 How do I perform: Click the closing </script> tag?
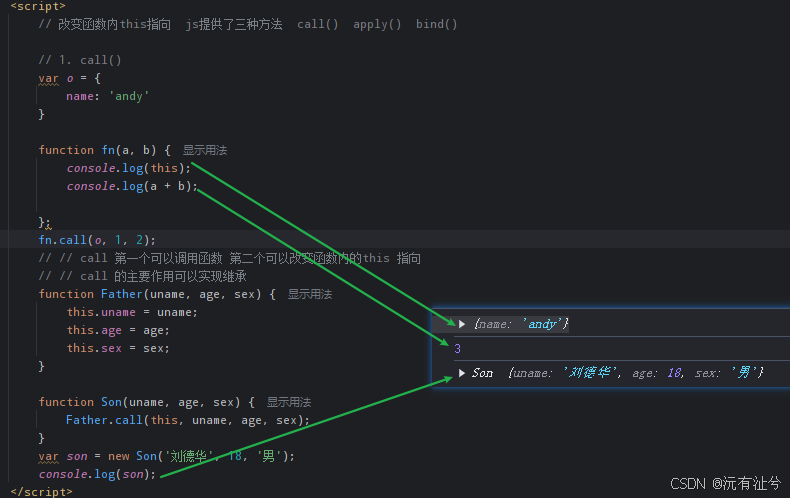tap(42, 492)
